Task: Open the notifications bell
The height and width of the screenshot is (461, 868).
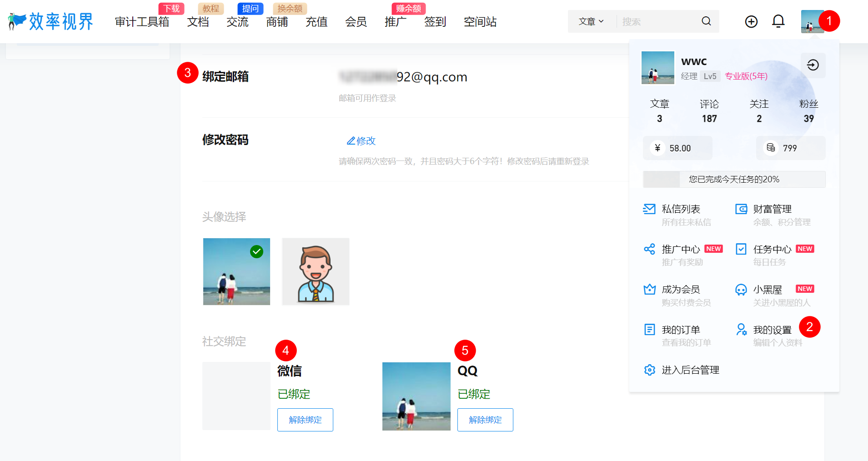Action: (778, 21)
